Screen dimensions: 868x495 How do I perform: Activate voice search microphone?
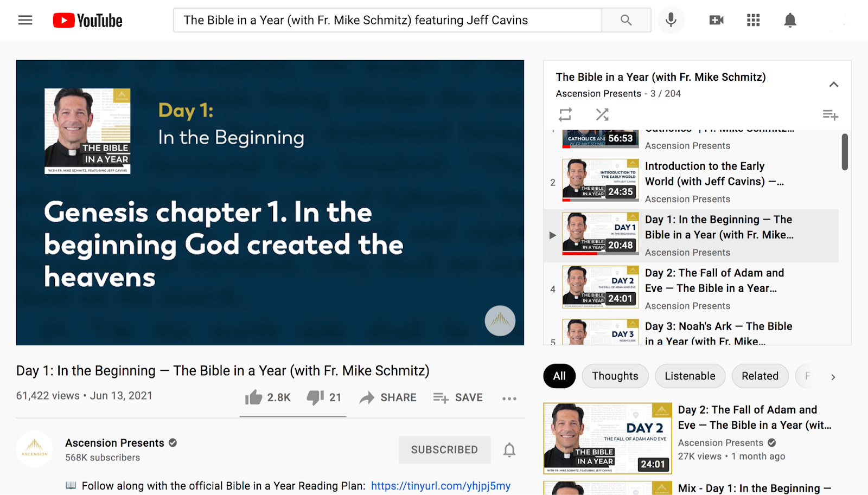click(671, 20)
